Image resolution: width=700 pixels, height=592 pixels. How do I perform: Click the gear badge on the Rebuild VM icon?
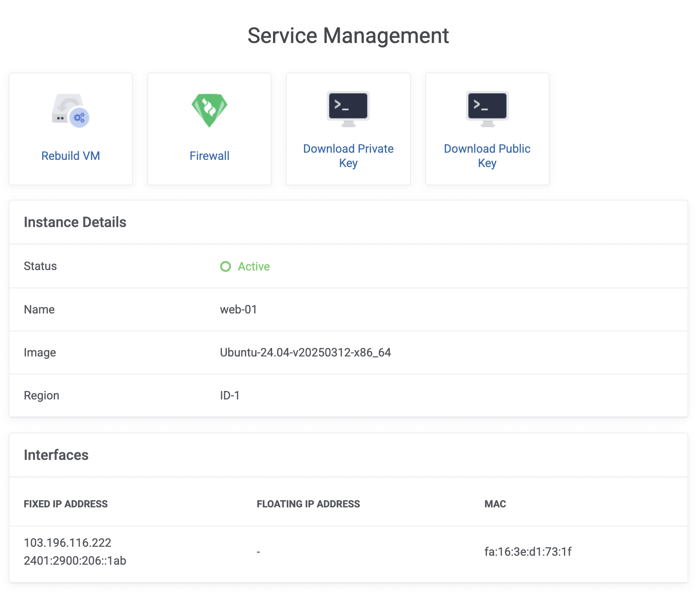tap(79, 117)
